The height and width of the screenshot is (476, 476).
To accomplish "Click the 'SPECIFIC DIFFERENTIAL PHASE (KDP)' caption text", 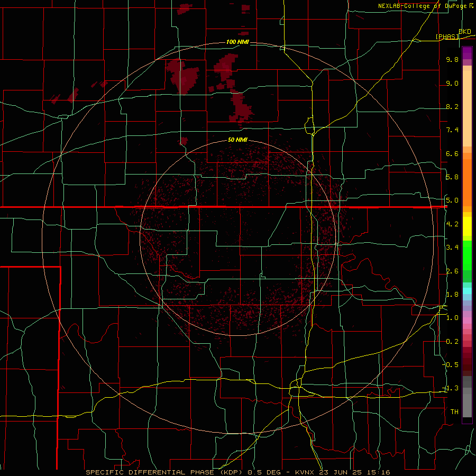I will coord(163,472).
